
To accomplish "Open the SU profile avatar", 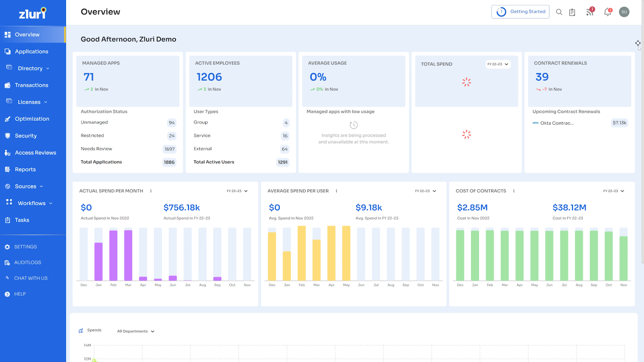I will pyautogui.click(x=624, y=12).
